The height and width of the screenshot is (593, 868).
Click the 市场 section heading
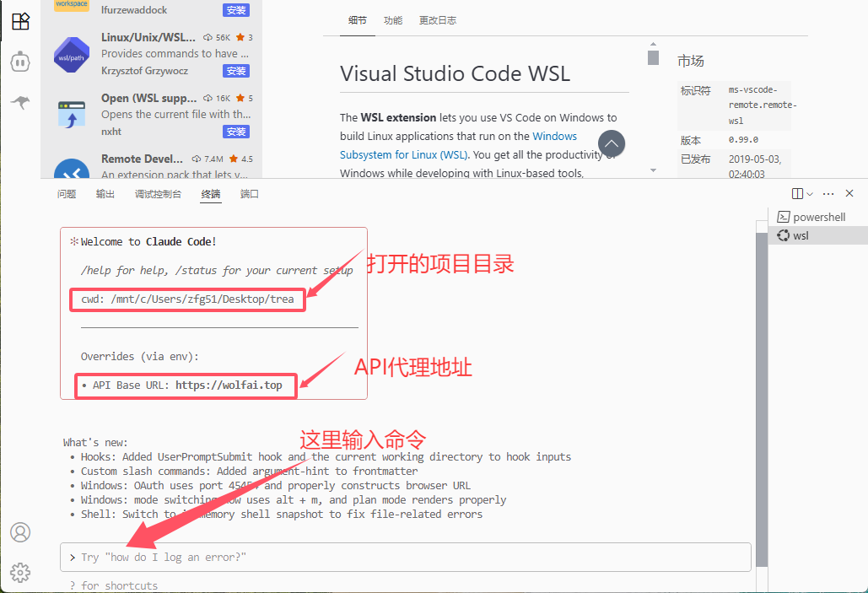click(x=690, y=62)
